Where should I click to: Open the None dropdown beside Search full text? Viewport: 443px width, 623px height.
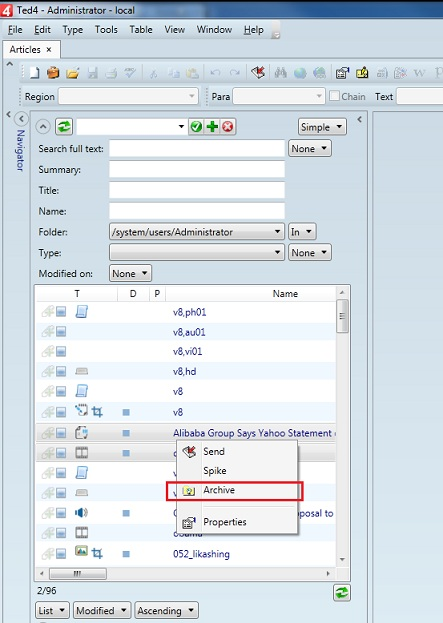[310, 149]
